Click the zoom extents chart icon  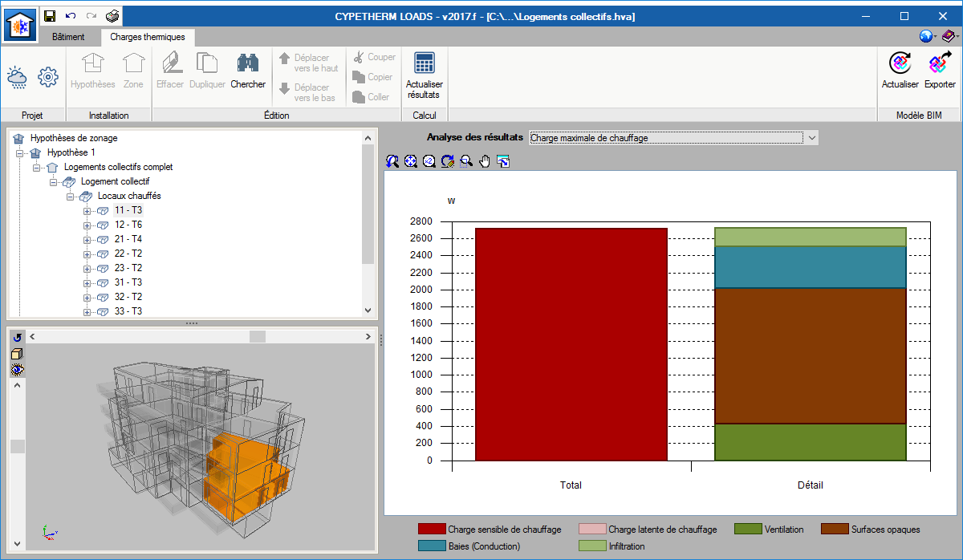tap(411, 161)
